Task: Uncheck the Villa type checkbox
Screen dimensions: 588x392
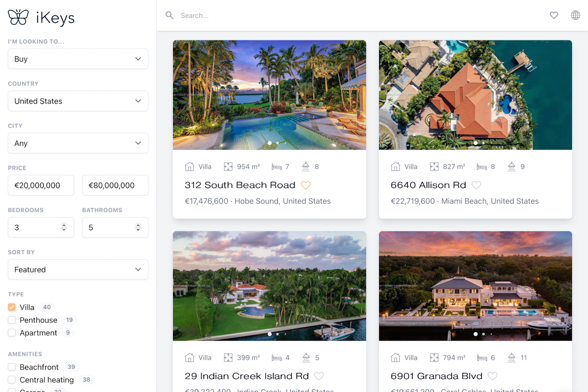Action: (x=12, y=307)
